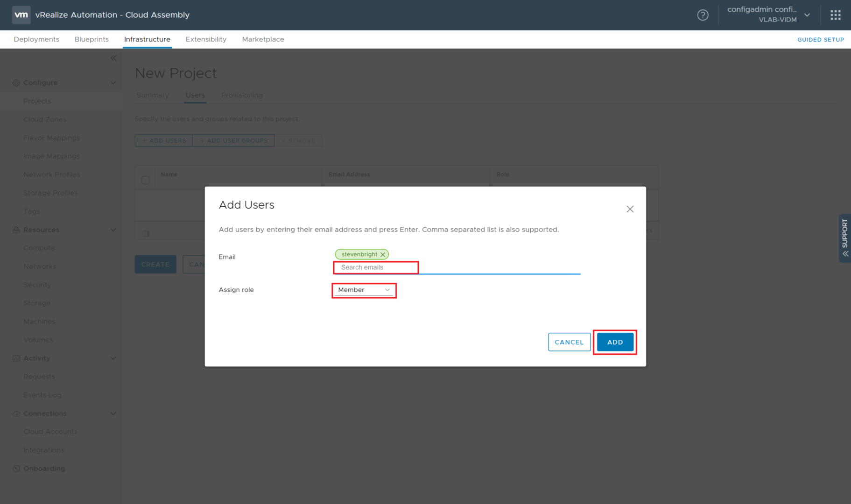Open the apps grid switcher icon
The image size is (851, 504).
click(835, 15)
